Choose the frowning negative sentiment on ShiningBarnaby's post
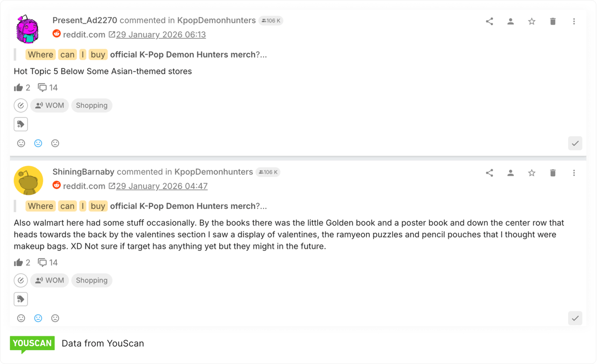 click(55, 318)
